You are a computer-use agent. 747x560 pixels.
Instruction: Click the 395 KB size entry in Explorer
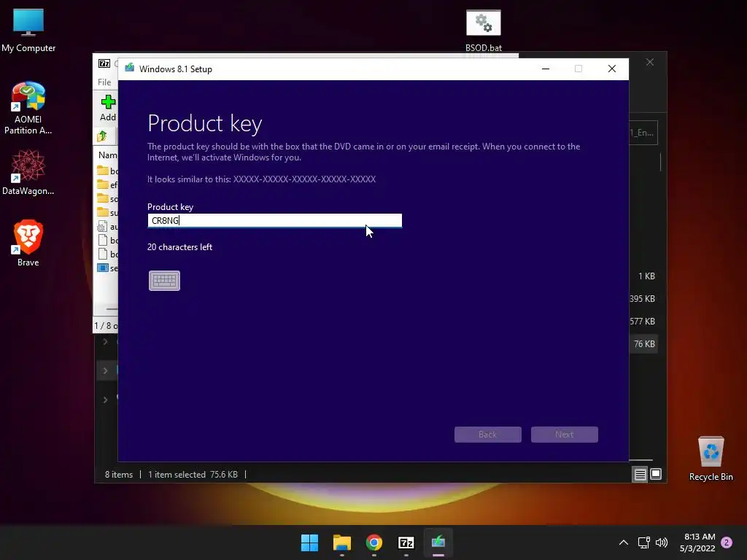tap(642, 298)
